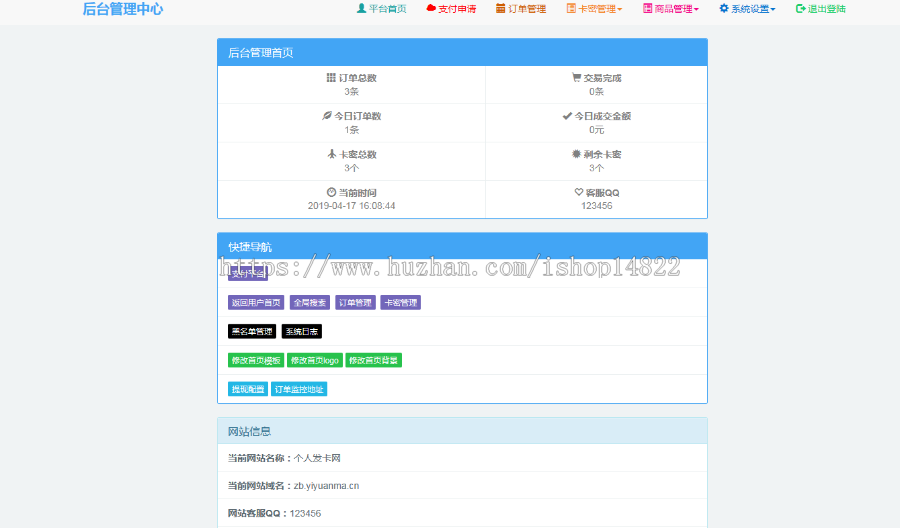
Task: Click the green logout icon beside 退出登陆
Action: pos(800,8)
